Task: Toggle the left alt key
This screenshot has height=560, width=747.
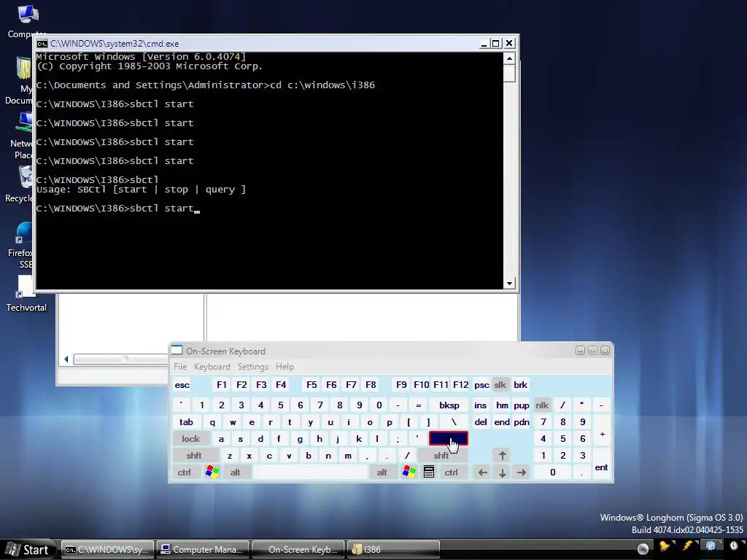Action: pyautogui.click(x=236, y=472)
